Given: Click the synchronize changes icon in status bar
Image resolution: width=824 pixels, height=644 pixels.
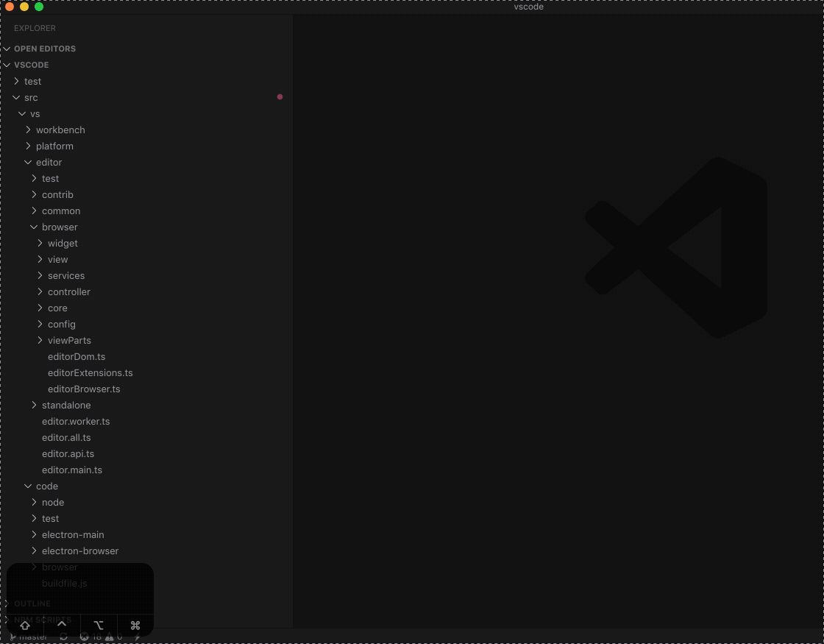Looking at the screenshot, I should click(x=64, y=637).
